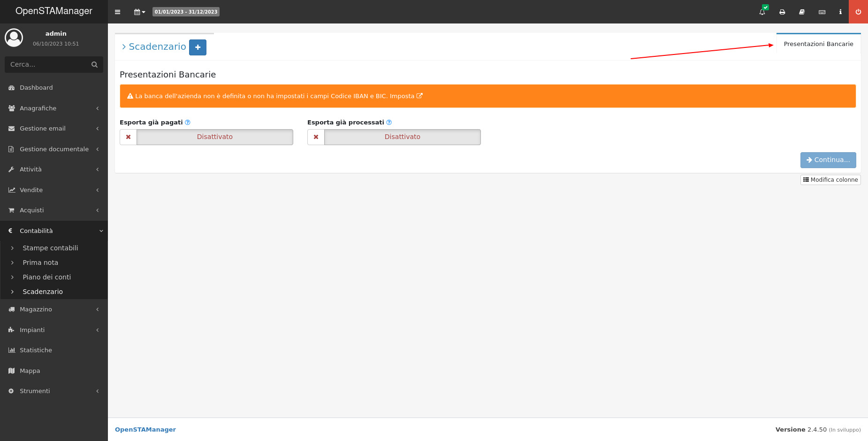The image size is (868, 441).
Task: Open the calendar period dropdown
Action: pyautogui.click(x=139, y=12)
